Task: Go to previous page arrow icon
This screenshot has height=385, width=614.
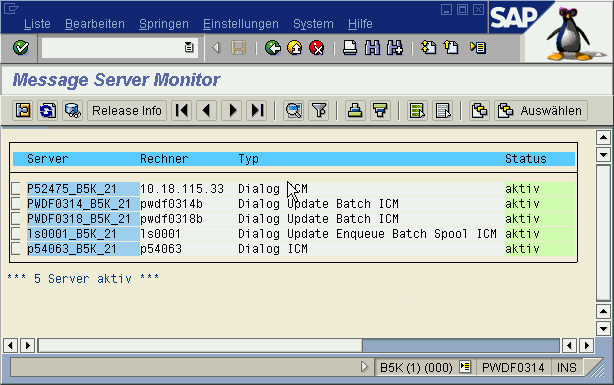Action: [206, 110]
